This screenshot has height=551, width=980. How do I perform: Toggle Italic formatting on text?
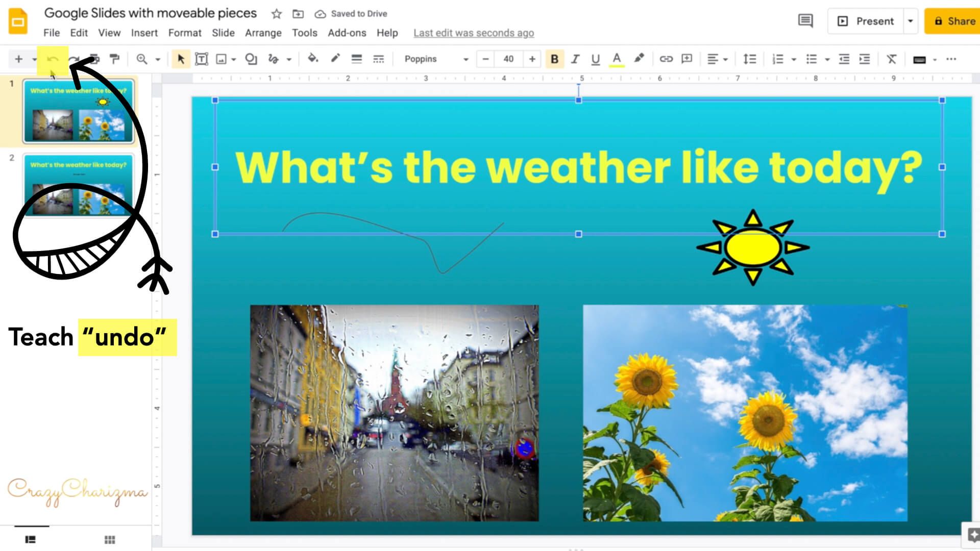tap(575, 59)
